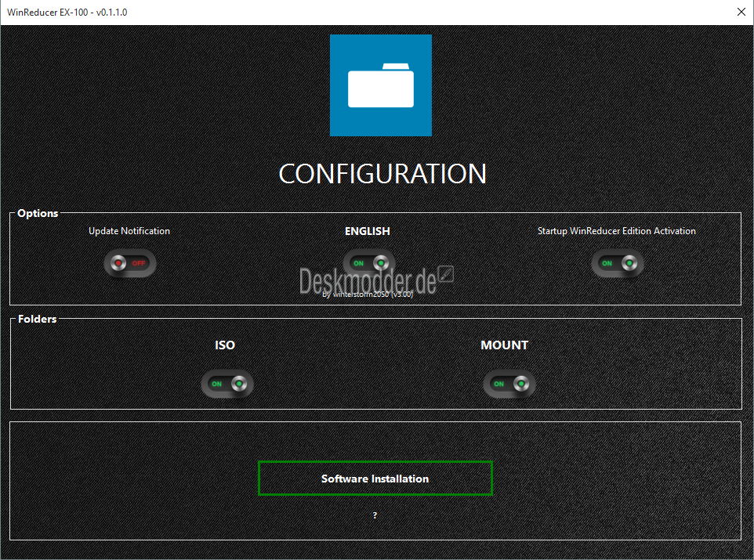Image resolution: width=754 pixels, height=560 pixels.
Task: Toggle the MOUNT folder switch
Action: (x=509, y=384)
